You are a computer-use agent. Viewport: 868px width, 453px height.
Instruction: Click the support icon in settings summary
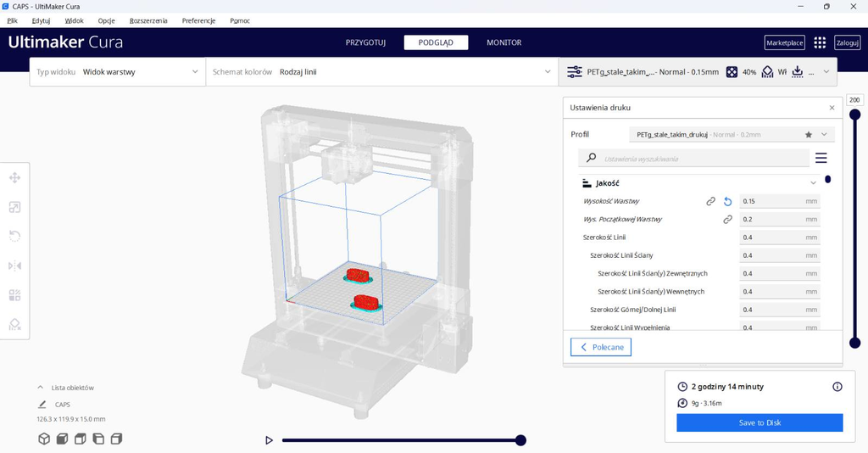click(767, 72)
